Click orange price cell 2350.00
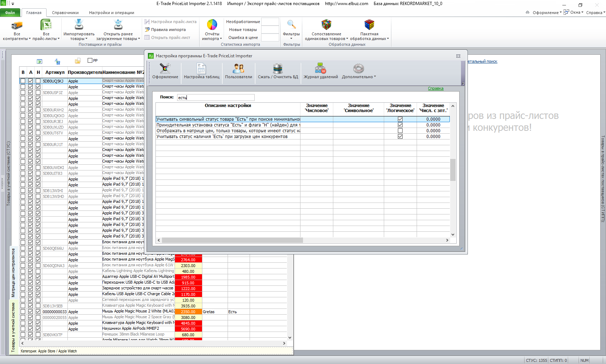The image size is (606, 364). (188, 312)
